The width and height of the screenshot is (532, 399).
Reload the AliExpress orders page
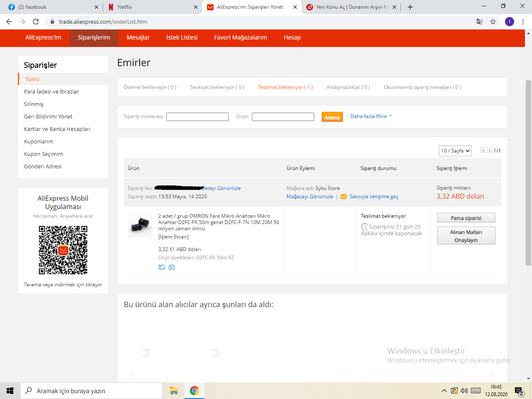pos(36,22)
